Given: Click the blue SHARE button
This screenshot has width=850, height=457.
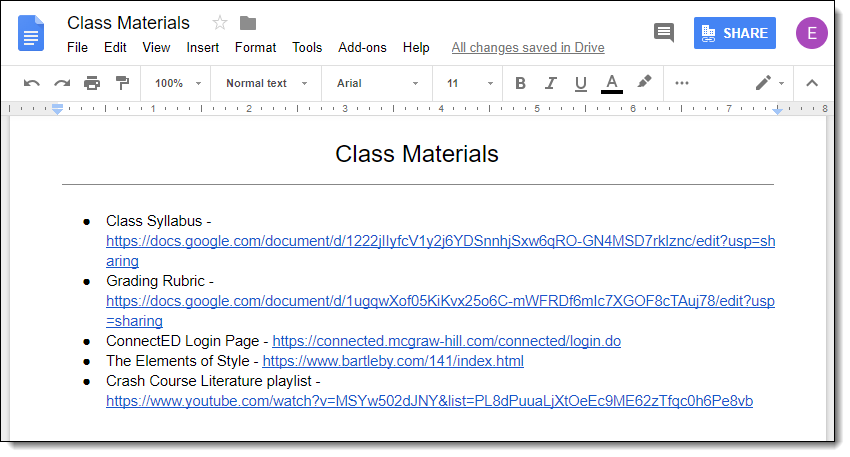Looking at the screenshot, I should pyautogui.click(x=735, y=33).
